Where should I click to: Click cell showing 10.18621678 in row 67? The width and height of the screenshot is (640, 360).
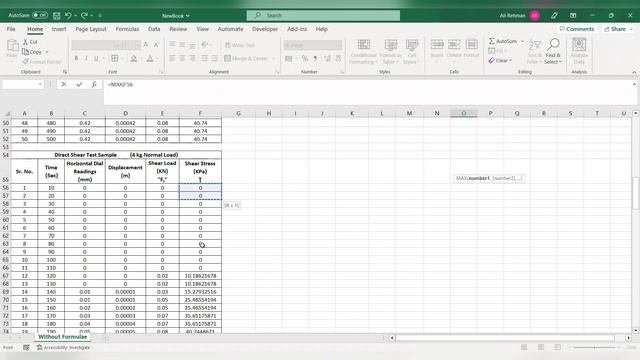click(x=200, y=276)
